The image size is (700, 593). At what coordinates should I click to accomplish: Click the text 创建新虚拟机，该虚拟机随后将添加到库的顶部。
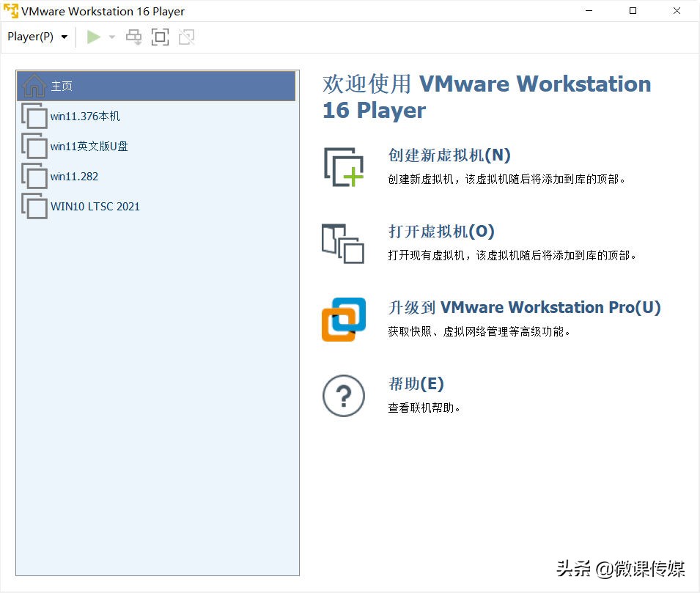(506, 179)
